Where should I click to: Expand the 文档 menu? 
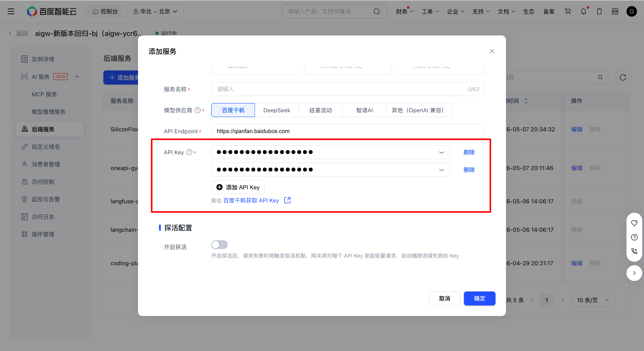point(506,12)
